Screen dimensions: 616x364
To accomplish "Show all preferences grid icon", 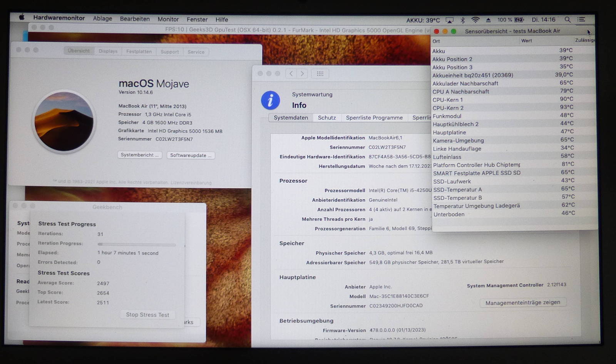I will 320,73.
